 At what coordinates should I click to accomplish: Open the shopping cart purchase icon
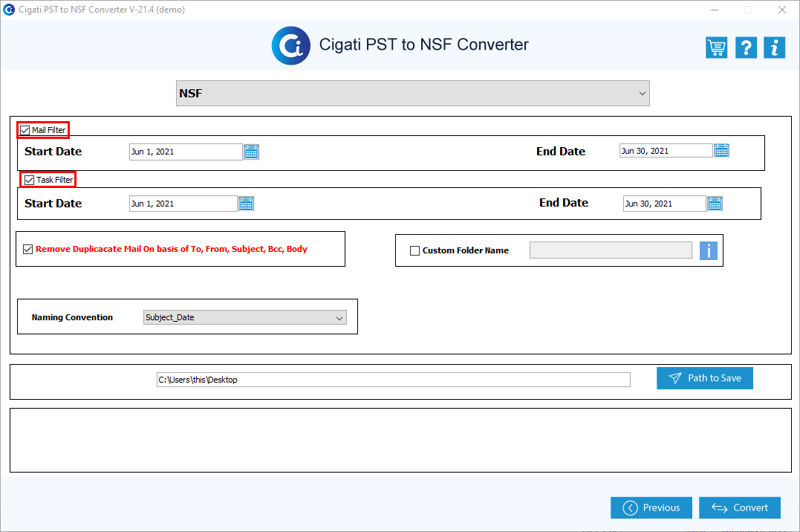point(716,48)
